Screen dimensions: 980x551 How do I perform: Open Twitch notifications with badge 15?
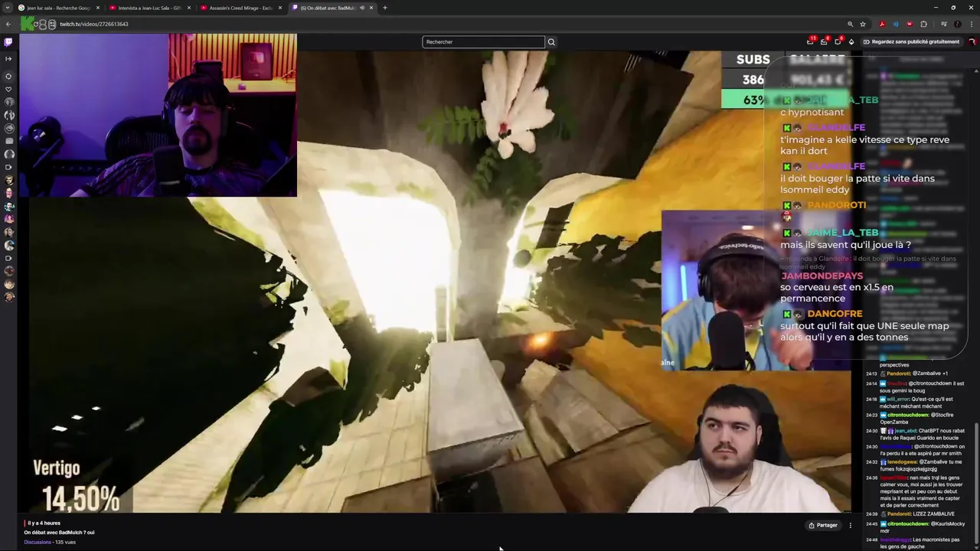click(x=810, y=41)
